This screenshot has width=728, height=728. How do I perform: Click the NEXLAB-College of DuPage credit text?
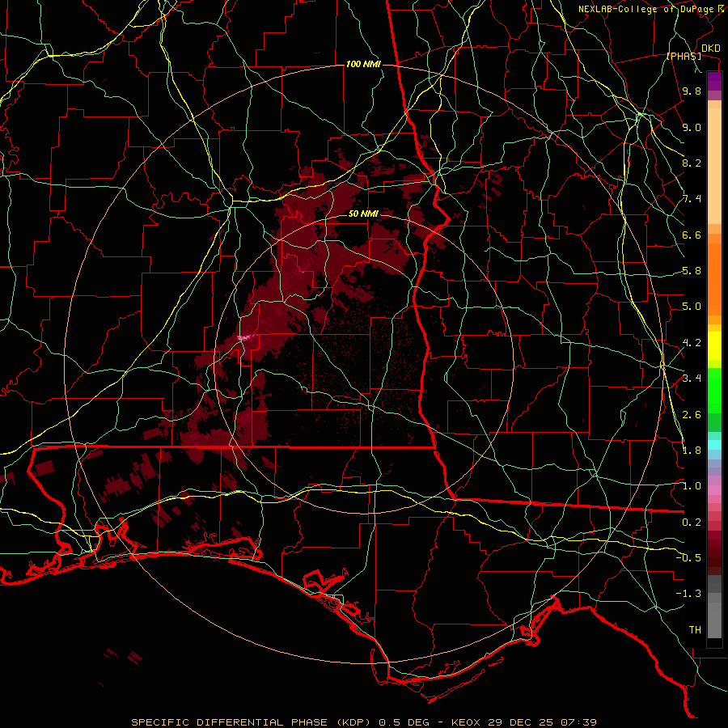point(648,9)
